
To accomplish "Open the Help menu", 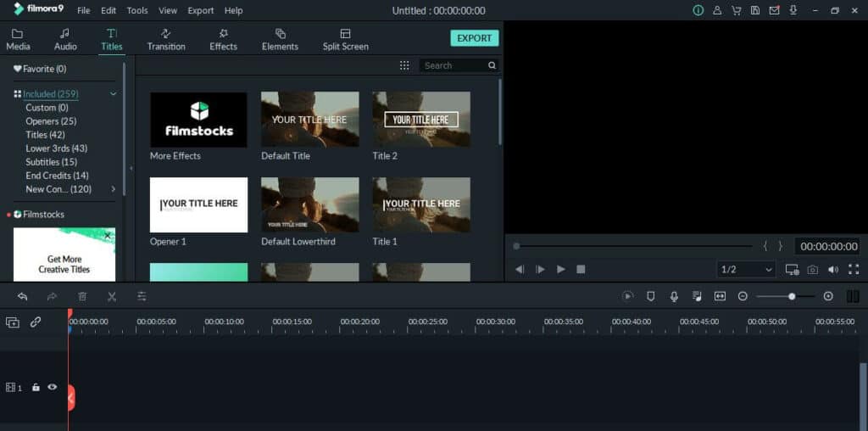I will 234,10.
